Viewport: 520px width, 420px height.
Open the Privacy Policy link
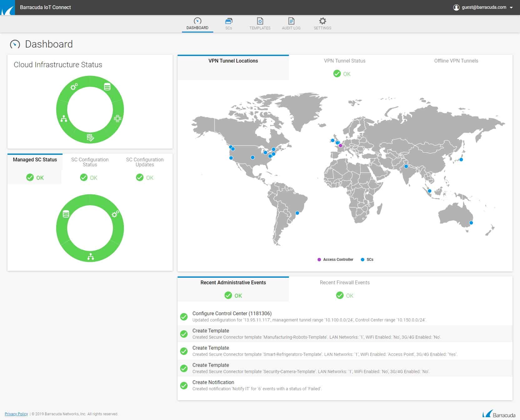16,414
